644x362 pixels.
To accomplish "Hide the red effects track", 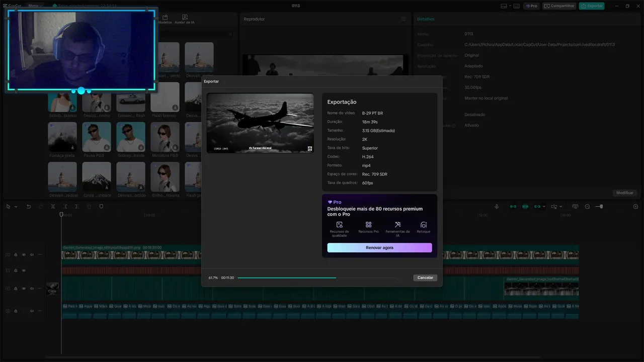I will click(24, 270).
